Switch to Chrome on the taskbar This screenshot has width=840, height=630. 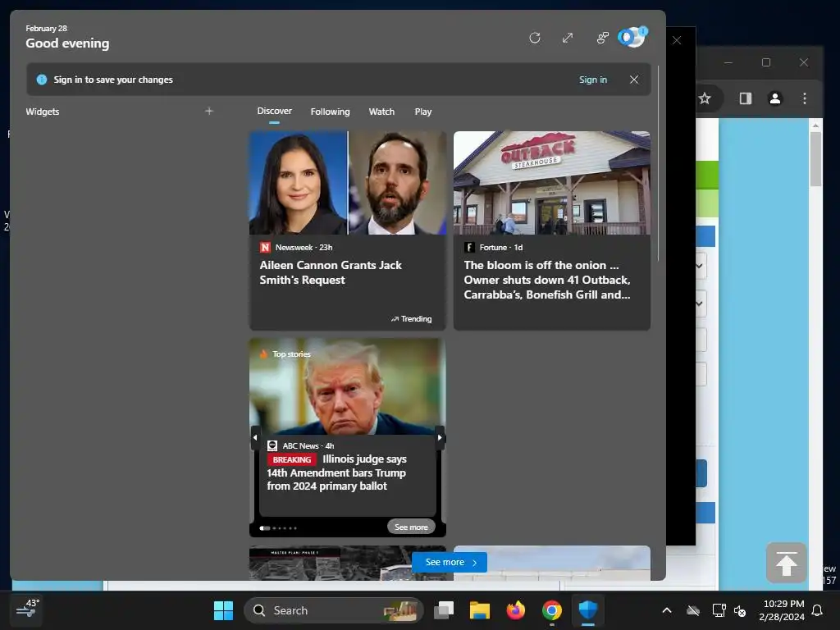(x=552, y=610)
